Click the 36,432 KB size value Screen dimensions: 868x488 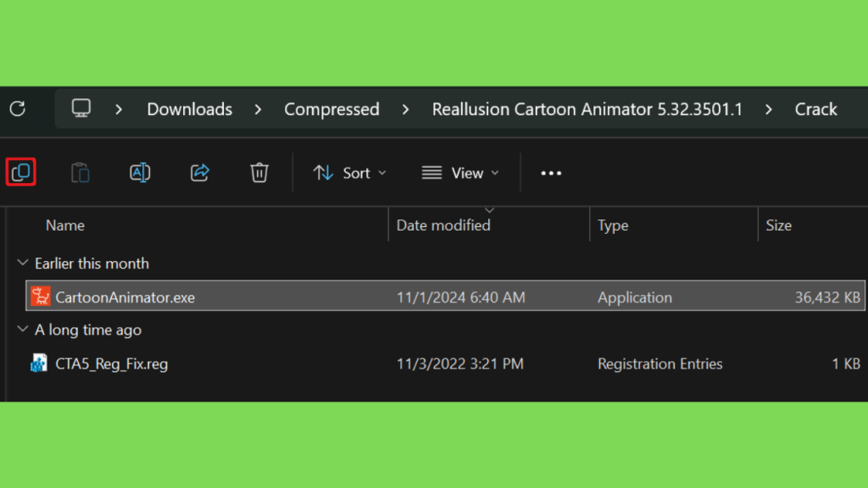[x=827, y=297]
